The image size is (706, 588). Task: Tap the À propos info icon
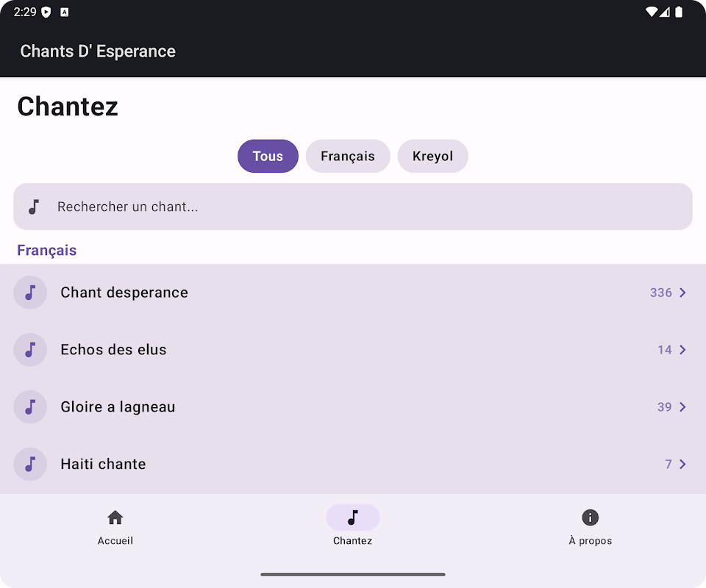590,517
